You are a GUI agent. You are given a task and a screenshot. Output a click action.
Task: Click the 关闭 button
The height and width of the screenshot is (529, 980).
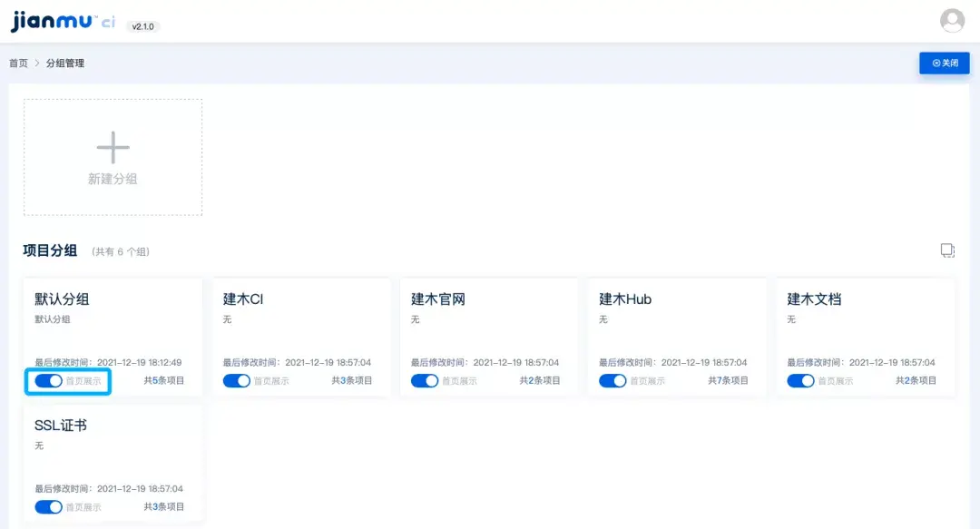coord(945,63)
